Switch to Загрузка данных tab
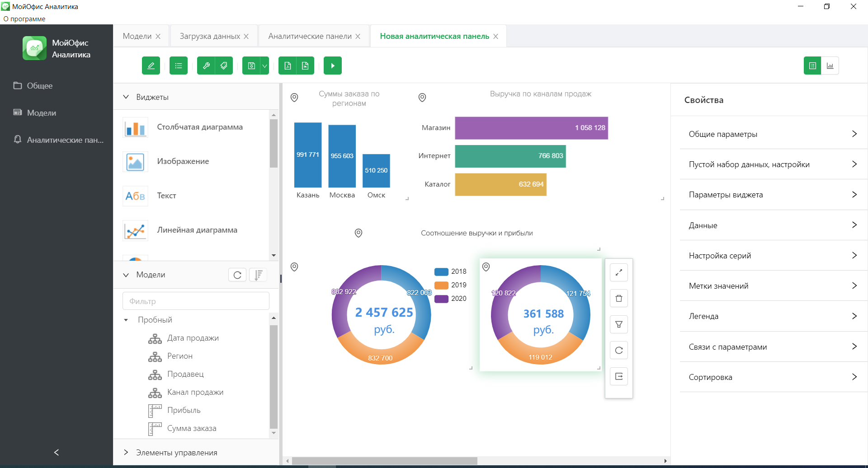This screenshot has width=868, height=468. [210, 36]
